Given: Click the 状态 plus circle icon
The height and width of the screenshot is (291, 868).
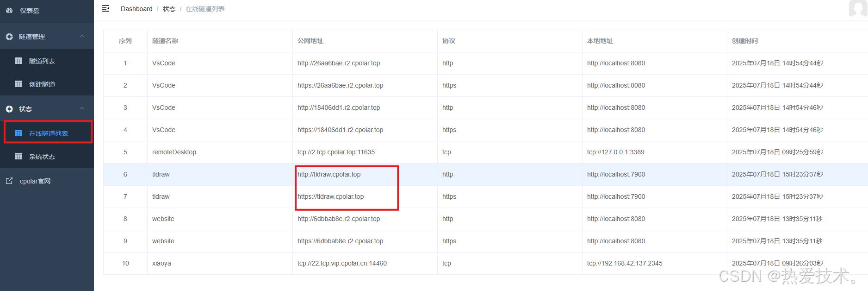Looking at the screenshot, I should (9, 109).
